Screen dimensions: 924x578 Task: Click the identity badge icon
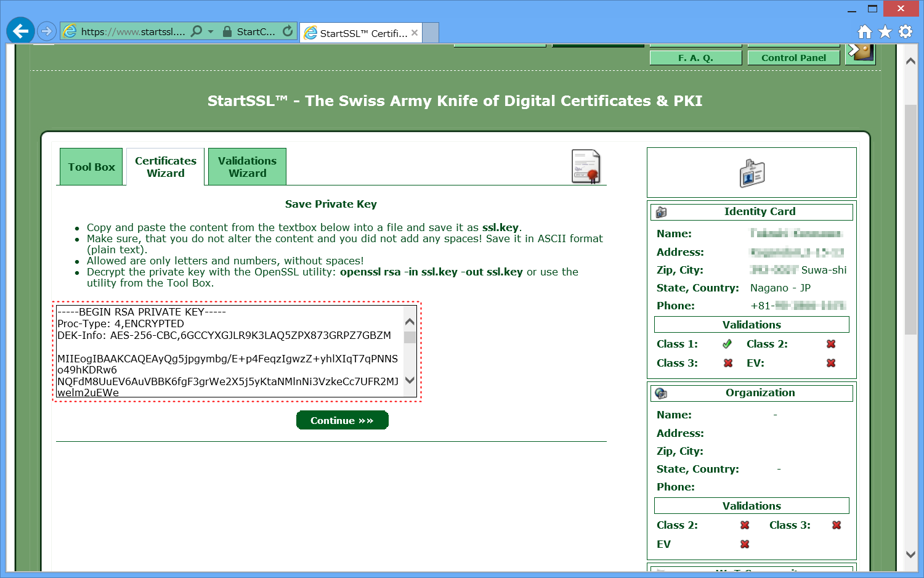click(752, 173)
